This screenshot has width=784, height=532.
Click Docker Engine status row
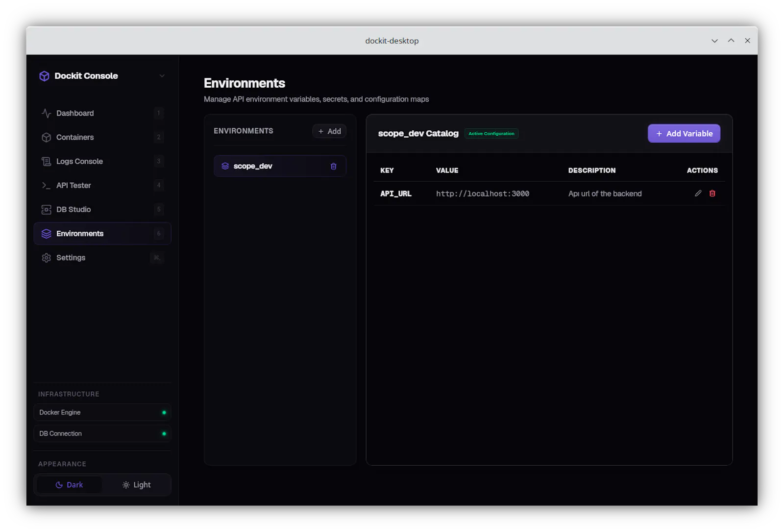click(102, 412)
